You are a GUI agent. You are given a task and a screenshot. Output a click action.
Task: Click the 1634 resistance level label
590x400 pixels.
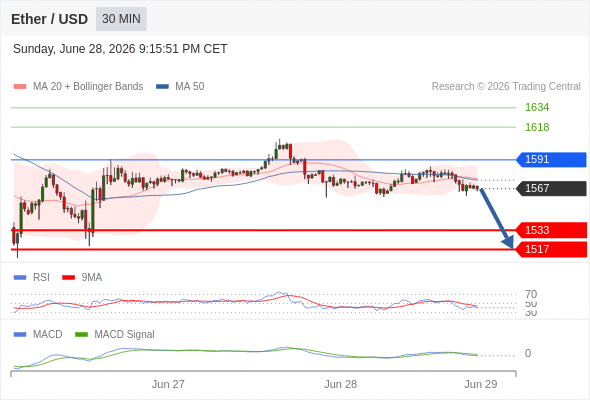click(x=537, y=107)
